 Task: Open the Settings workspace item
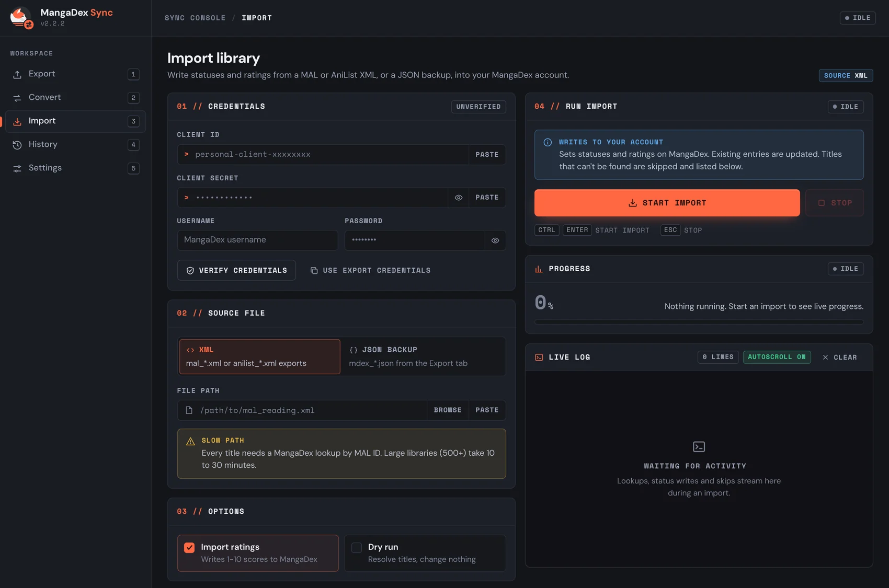[x=75, y=168]
